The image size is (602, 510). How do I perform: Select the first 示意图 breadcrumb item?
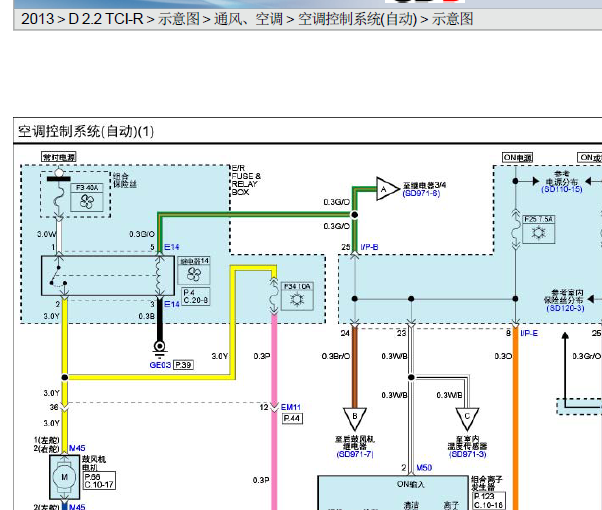point(179,19)
